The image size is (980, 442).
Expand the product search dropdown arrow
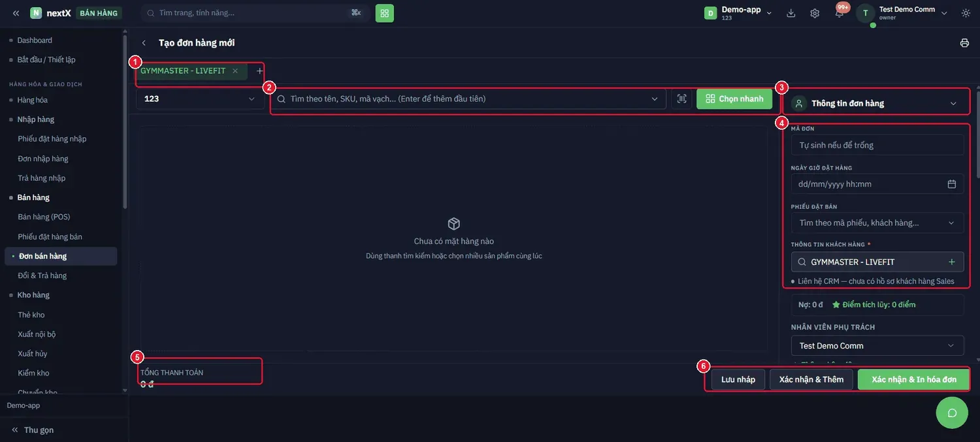655,99
